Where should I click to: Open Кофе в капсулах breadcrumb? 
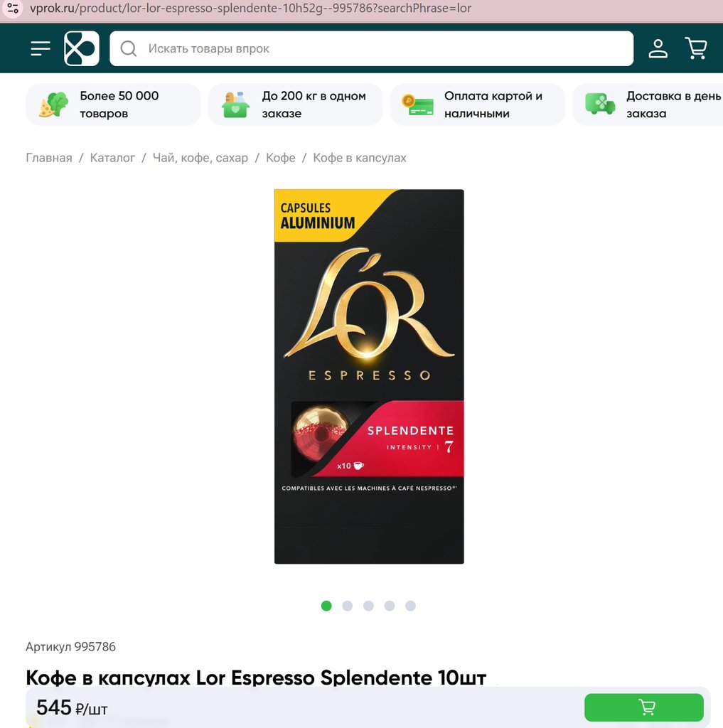click(x=360, y=158)
